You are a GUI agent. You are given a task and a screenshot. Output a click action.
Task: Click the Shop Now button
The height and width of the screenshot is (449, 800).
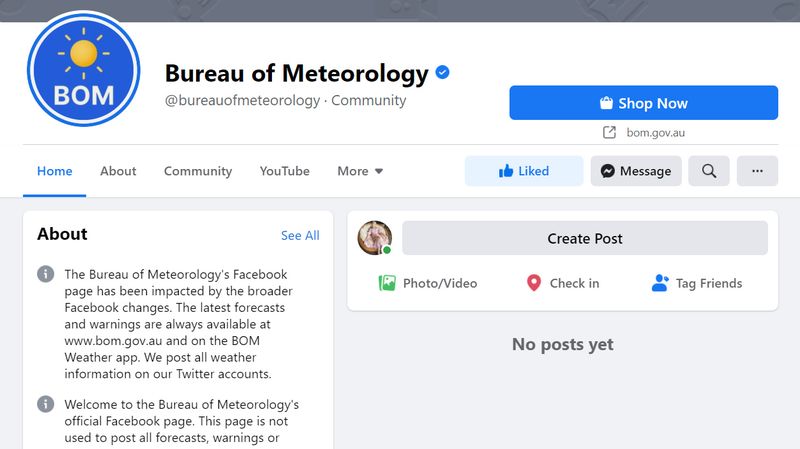pos(643,103)
